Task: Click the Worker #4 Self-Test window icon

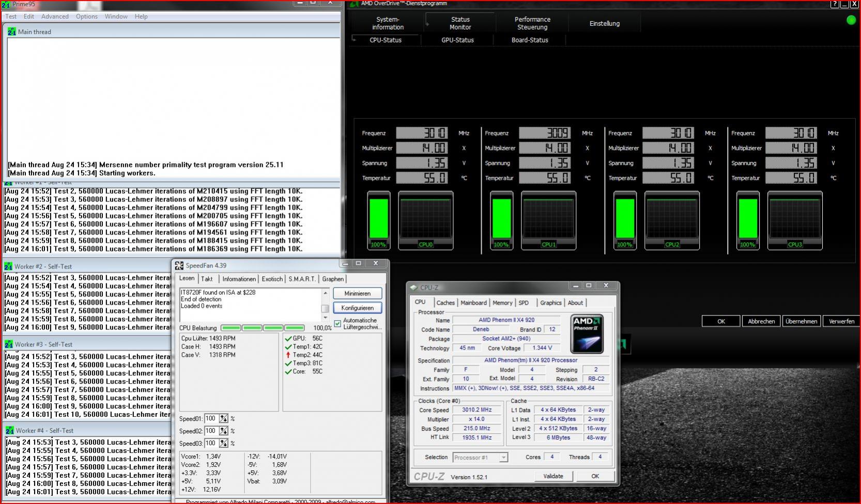Action: pyautogui.click(x=10, y=431)
